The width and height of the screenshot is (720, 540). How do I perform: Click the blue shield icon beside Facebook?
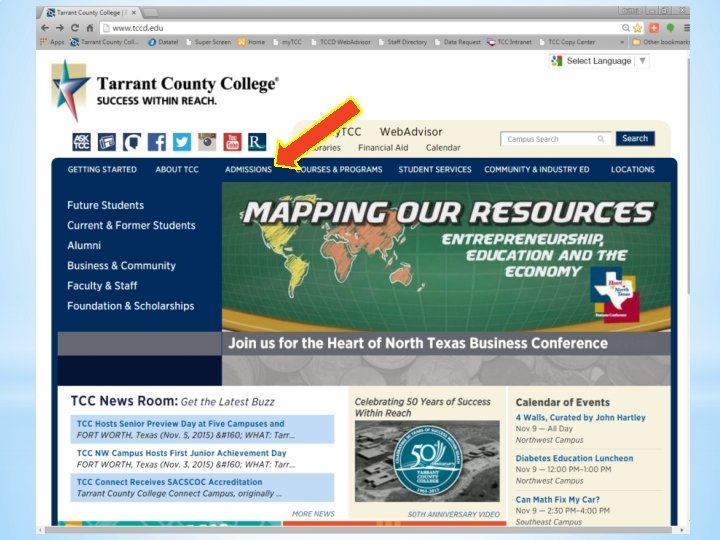[x=132, y=142]
